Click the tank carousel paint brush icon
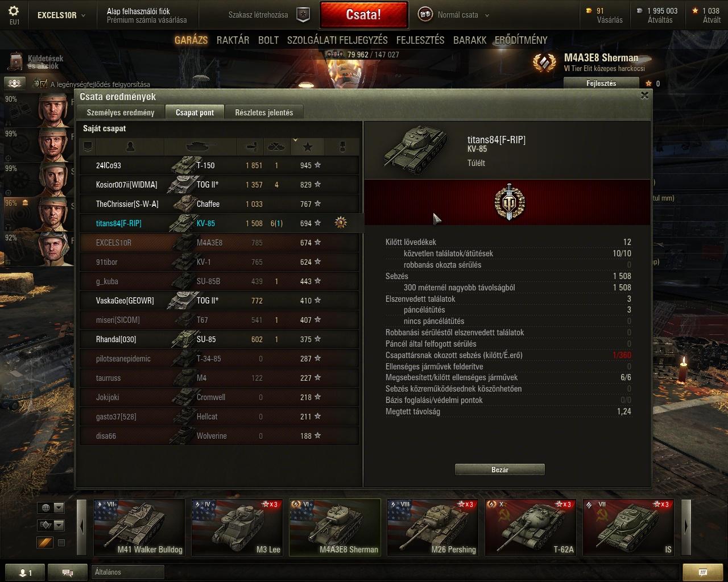Viewport: 728px width, 582px height. point(45,543)
